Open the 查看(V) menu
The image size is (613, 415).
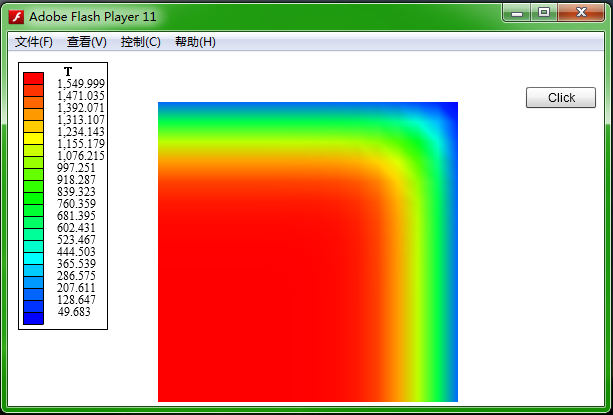[87, 42]
